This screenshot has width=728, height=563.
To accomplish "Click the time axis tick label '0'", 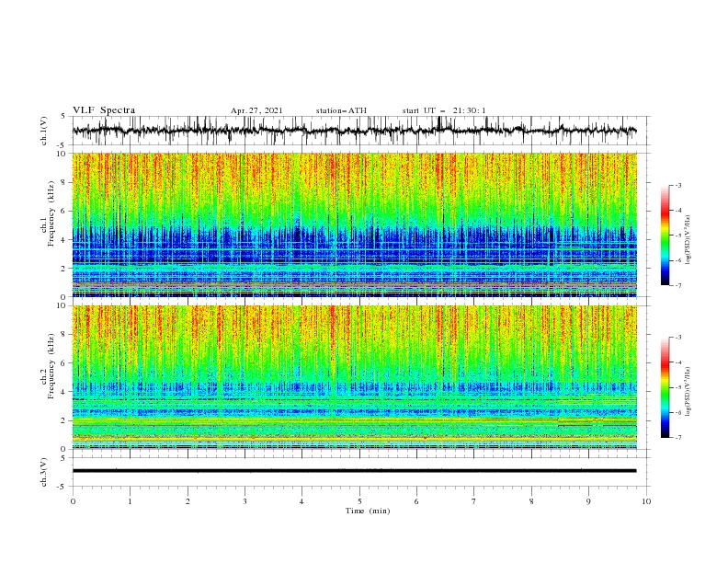I will [x=73, y=501].
